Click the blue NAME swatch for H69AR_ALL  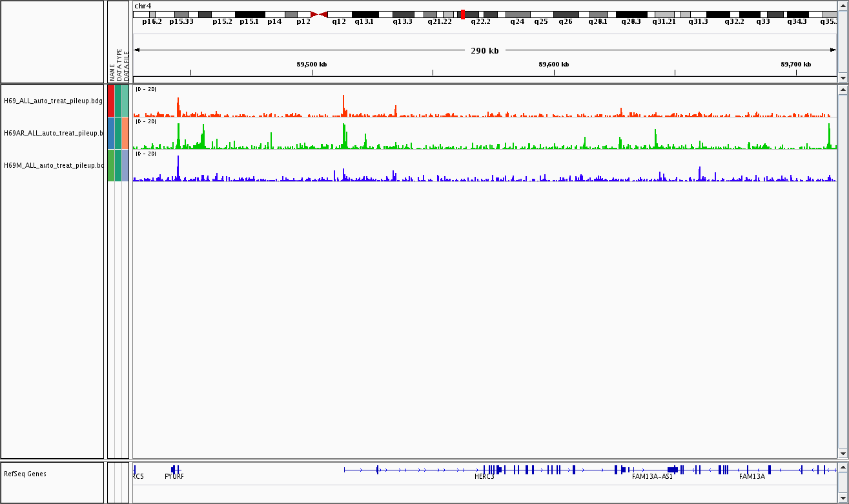tap(111, 133)
